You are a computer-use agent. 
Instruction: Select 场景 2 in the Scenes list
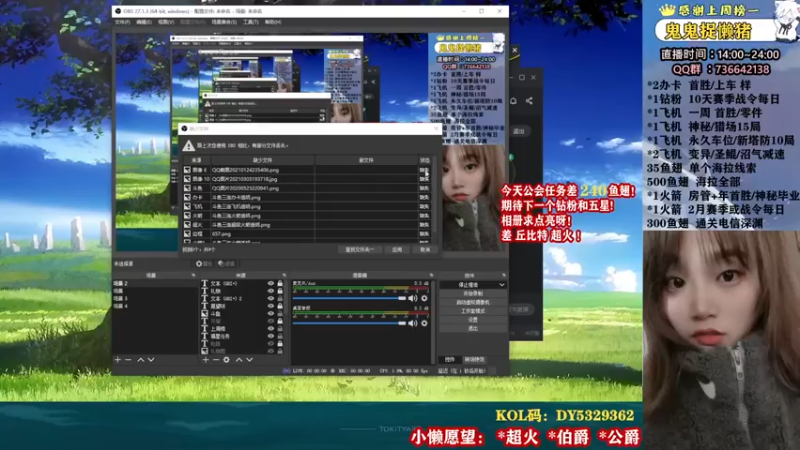tap(155, 283)
